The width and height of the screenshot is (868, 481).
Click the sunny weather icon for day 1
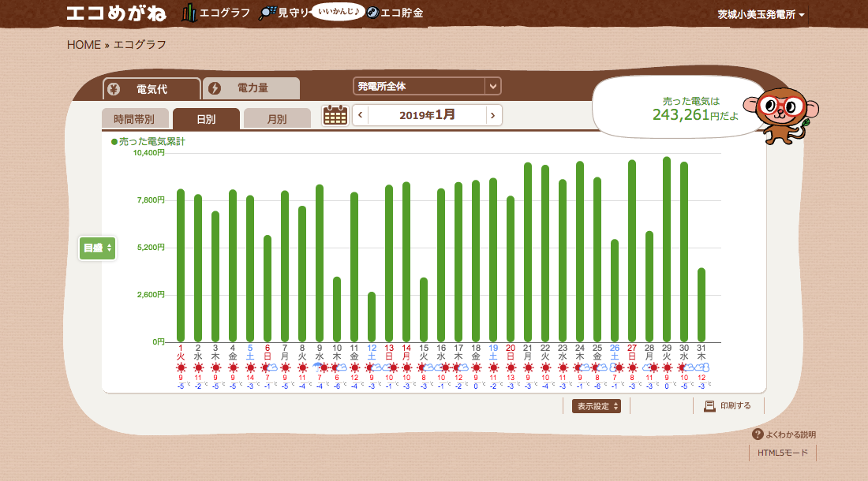coord(181,367)
